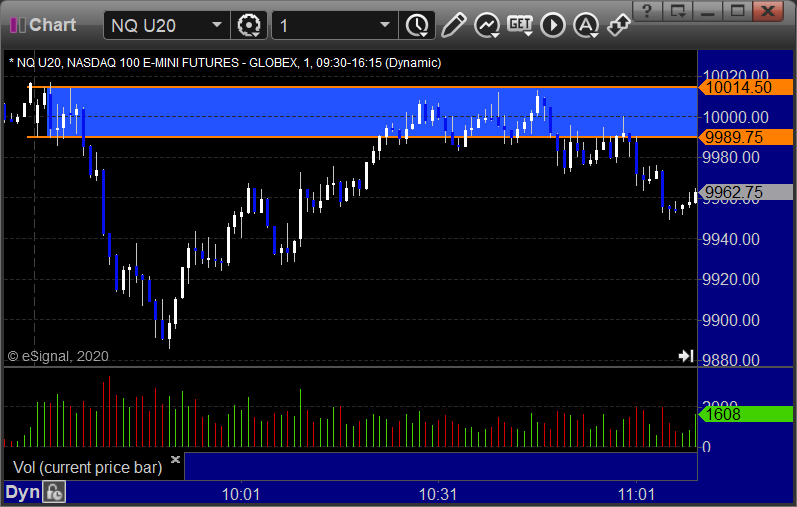
Task: Open the chart studies line icon
Action: [x=486, y=25]
